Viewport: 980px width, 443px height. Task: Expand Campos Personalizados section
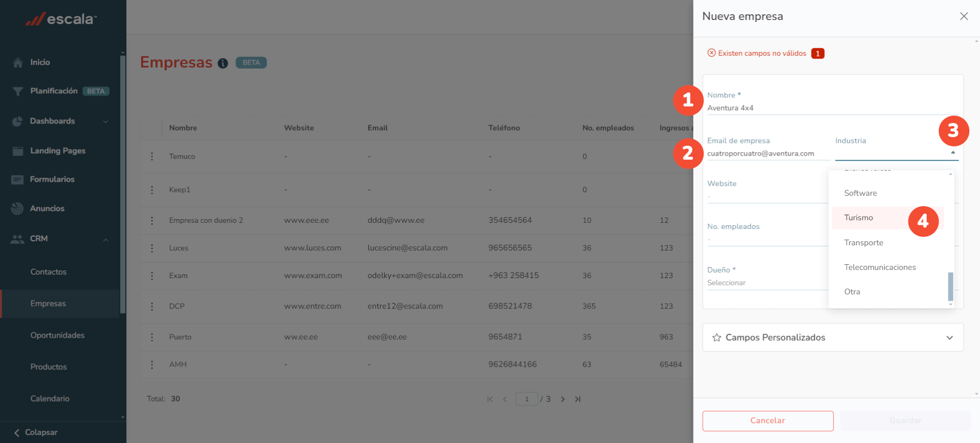950,337
